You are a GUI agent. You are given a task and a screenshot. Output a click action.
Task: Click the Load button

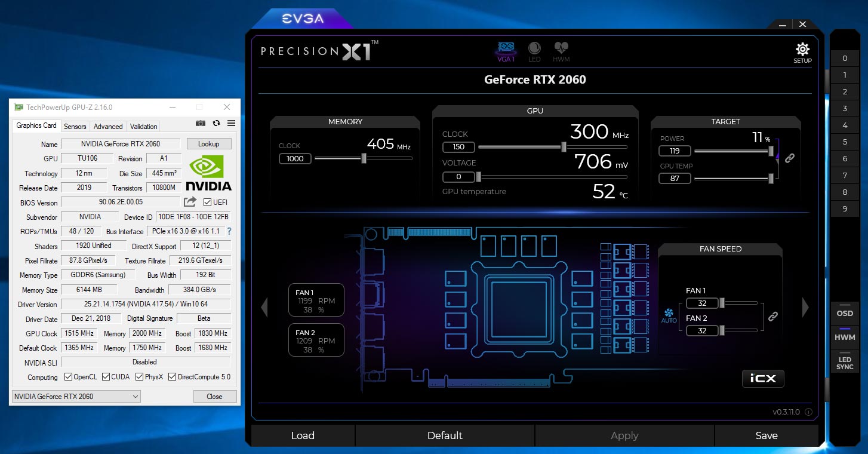(x=303, y=435)
